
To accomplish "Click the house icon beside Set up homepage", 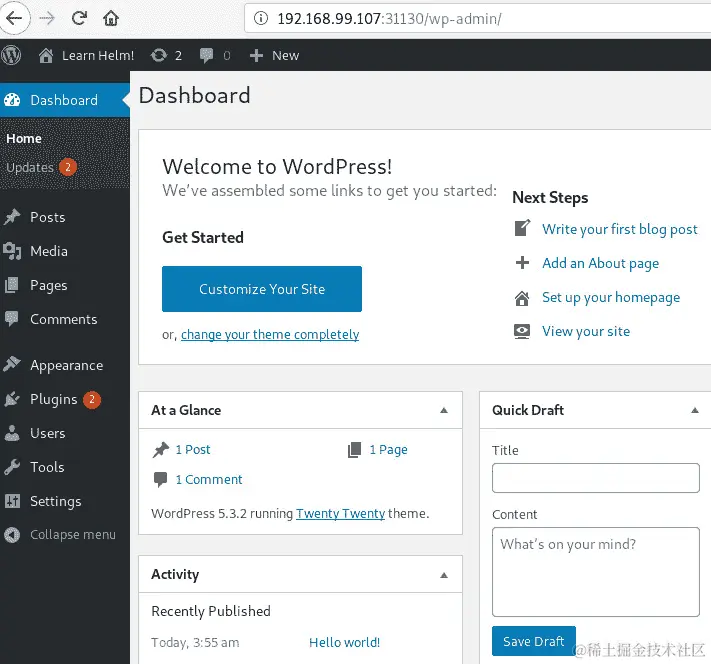I will [x=522, y=298].
